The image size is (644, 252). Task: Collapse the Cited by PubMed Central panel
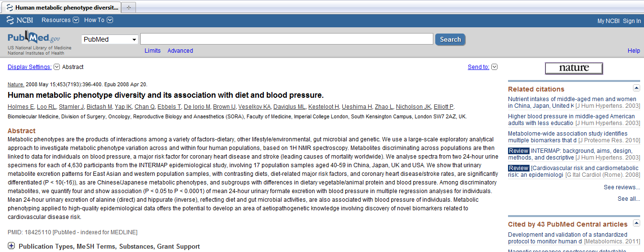(636, 223)
